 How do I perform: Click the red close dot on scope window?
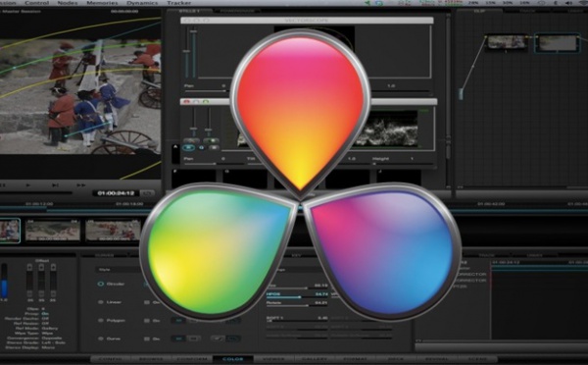[x=187, y=101]
